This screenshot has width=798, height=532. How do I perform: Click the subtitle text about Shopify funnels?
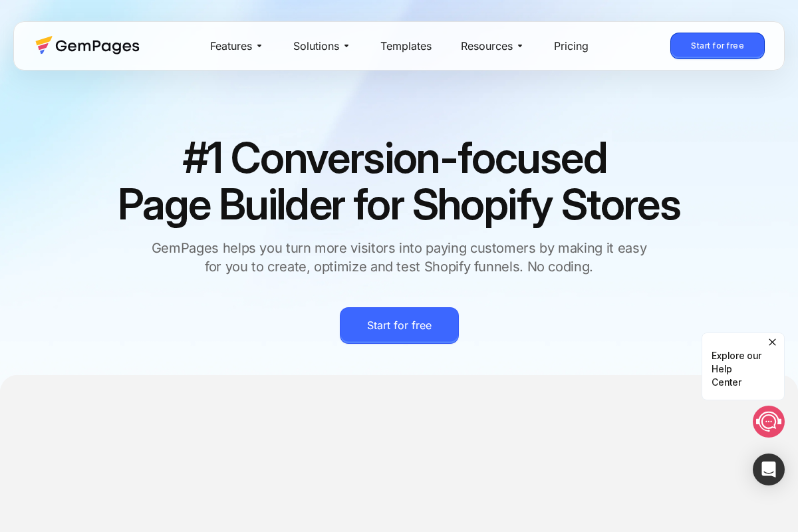[399, 257]
